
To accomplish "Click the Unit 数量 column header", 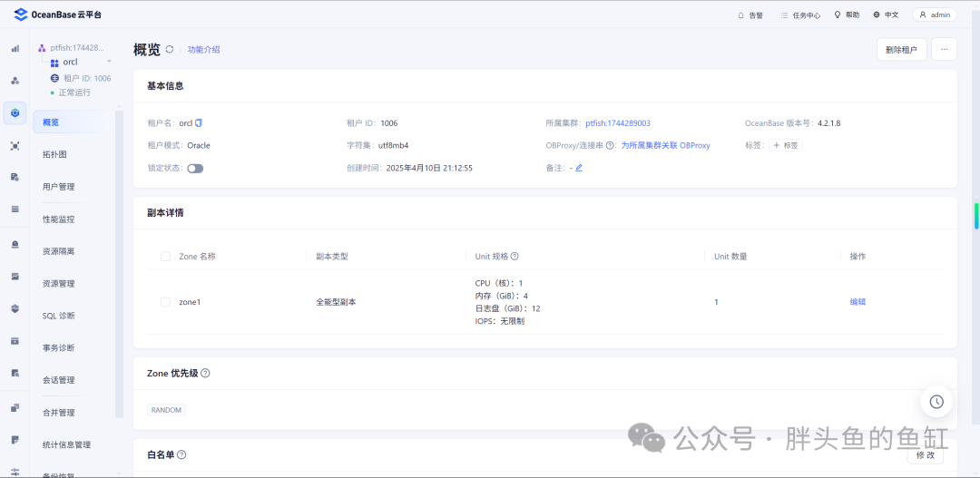I will [730, 256].
